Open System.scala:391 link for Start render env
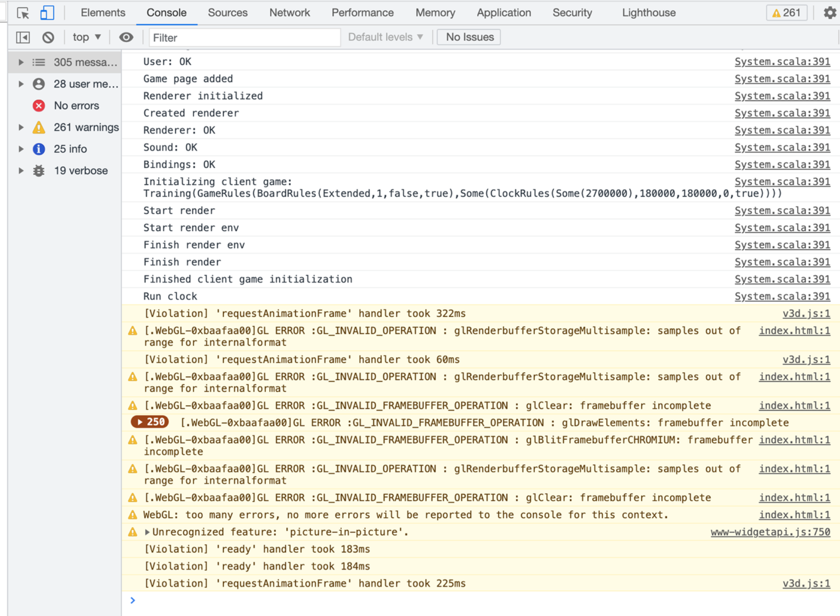Image resolution: width=840 pixels, height=616 pixels. click(782, 228)
